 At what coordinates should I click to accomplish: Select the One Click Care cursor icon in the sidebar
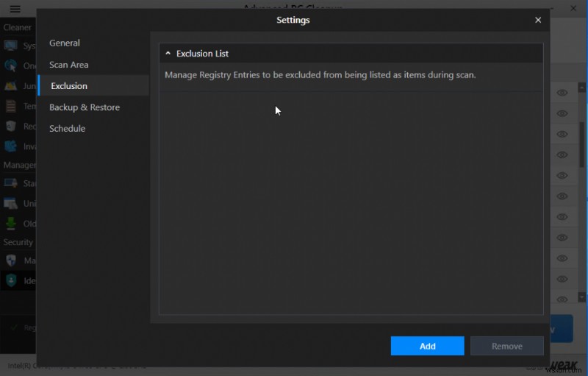[x=10, y=65]
